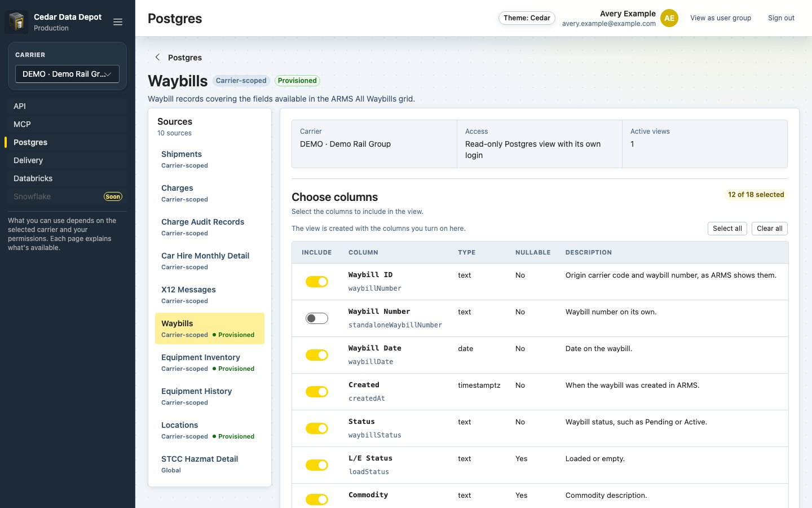812x508 pixels.
Task: Click the Clear all button
Action: pyautogui.click(x=770, y=229)
